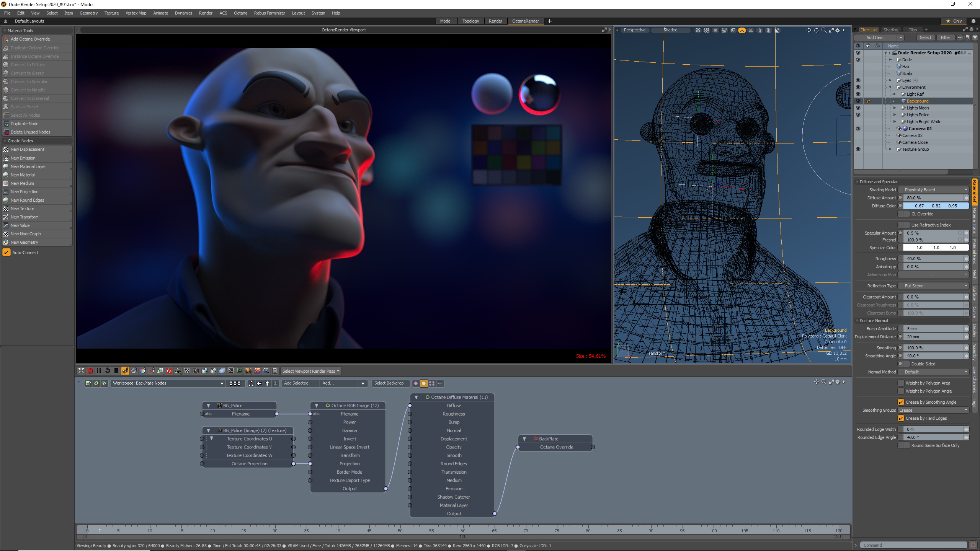Click the New Displacement node icon

(6, 149)
